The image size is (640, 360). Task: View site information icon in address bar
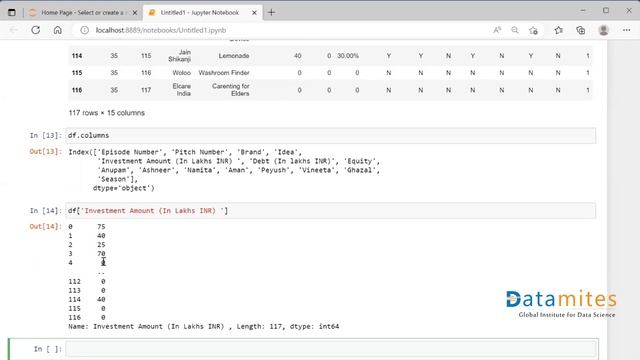(x=84, y=30)
